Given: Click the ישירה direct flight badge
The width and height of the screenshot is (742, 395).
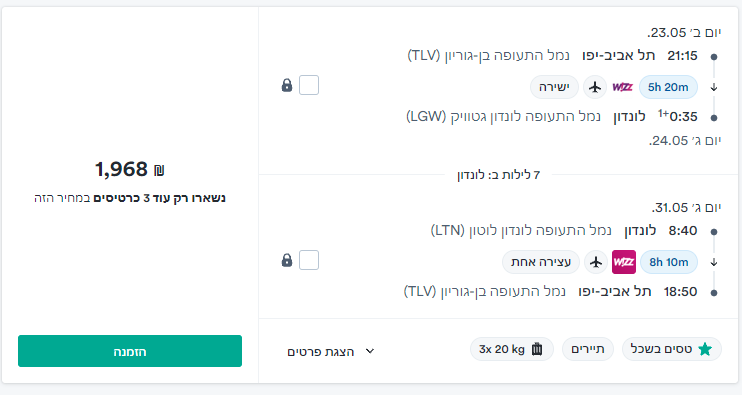Looking at the screenshot, I should [x=554, y=87].
